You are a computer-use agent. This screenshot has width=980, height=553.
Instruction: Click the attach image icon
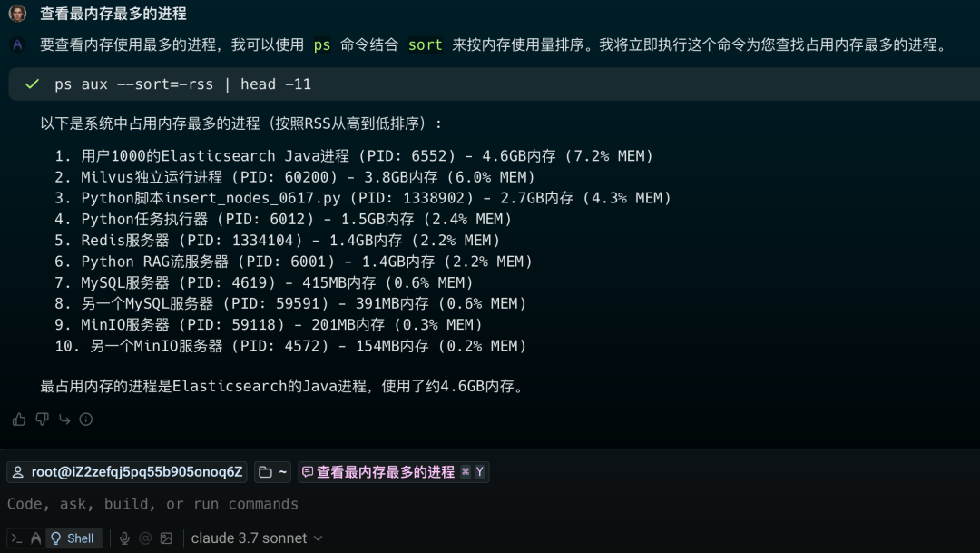click(166, 538)
